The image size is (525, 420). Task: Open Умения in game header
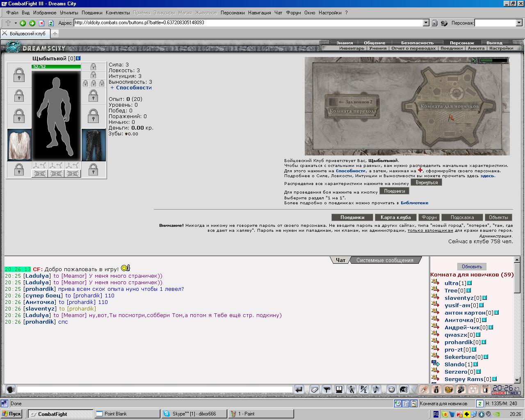pos(378,48)
